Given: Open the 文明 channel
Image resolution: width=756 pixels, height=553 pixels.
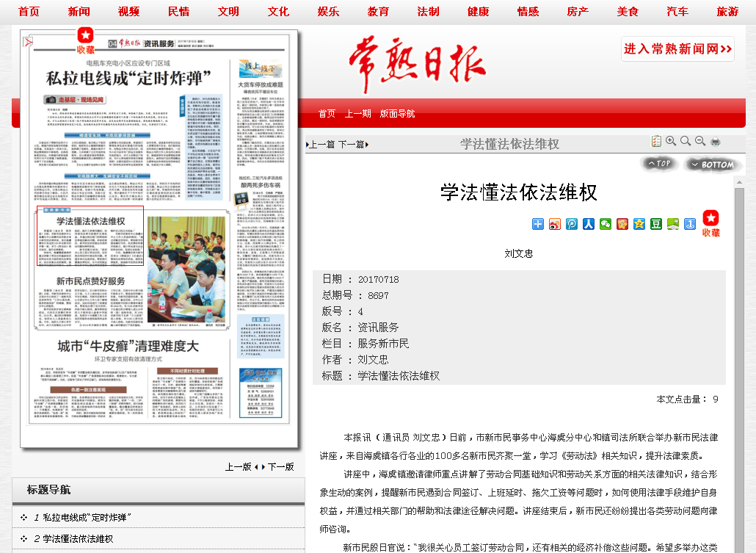Looking at the screenshot, I should pyautogui.click(x=228, y=12).
